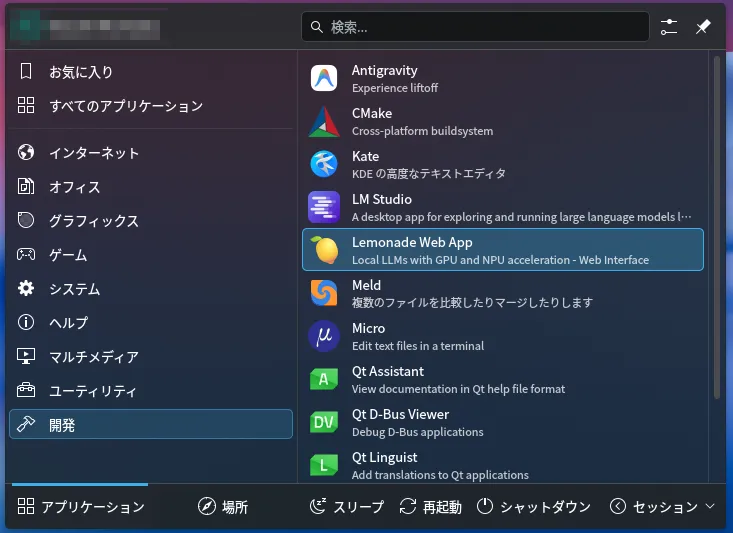Click the 'インターネット' label

point(94,153)
